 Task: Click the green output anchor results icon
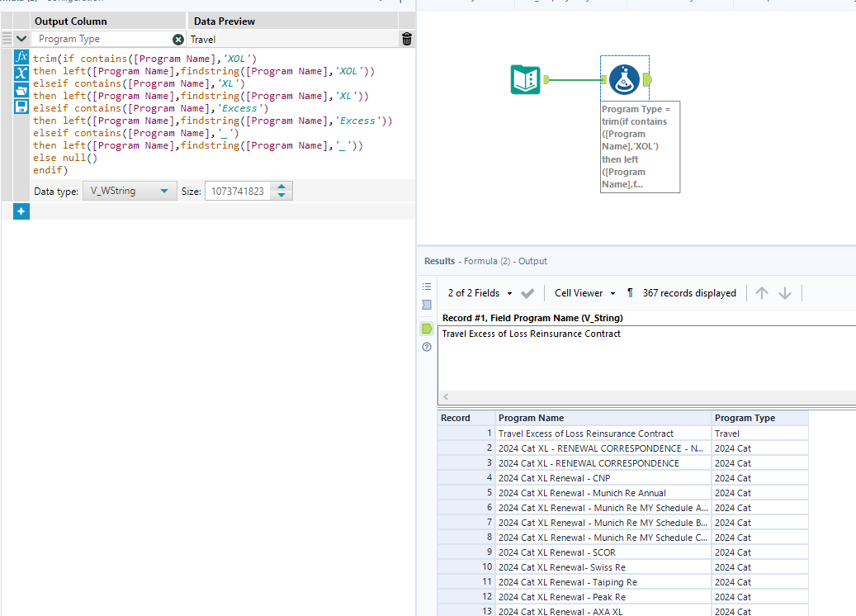pyautogui.click(x=427, y=329)
